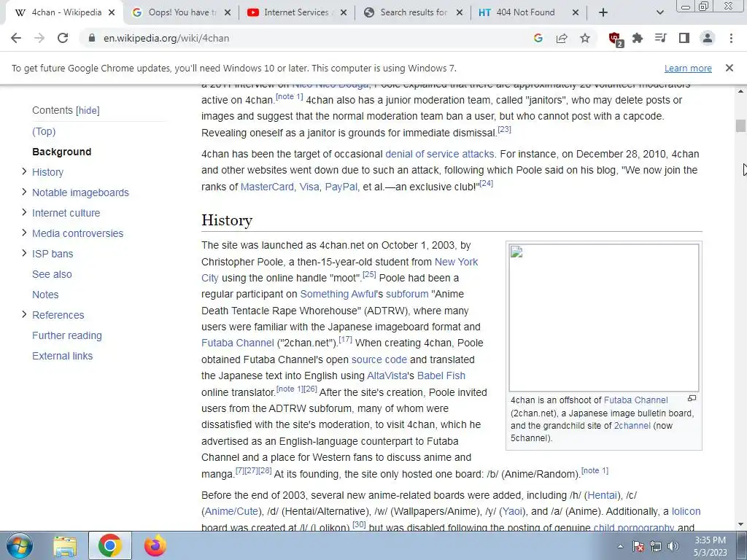View site information padlock icon

(x=92, y=38)
